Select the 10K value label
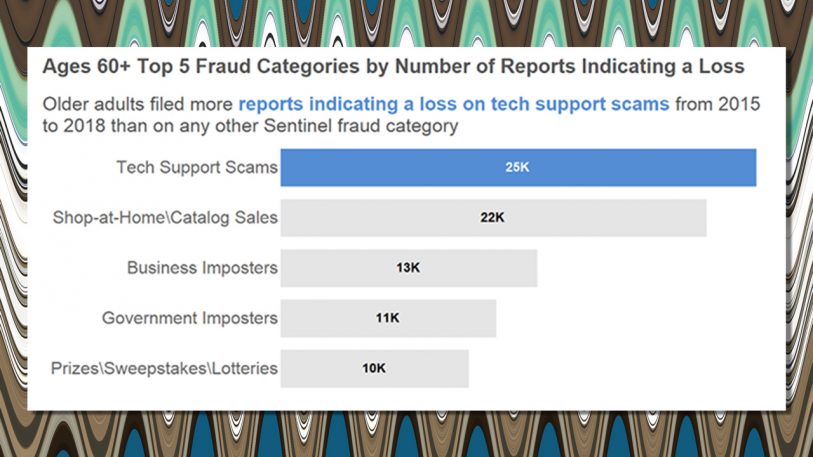813x457 pixels. click(x=374, y=368)
